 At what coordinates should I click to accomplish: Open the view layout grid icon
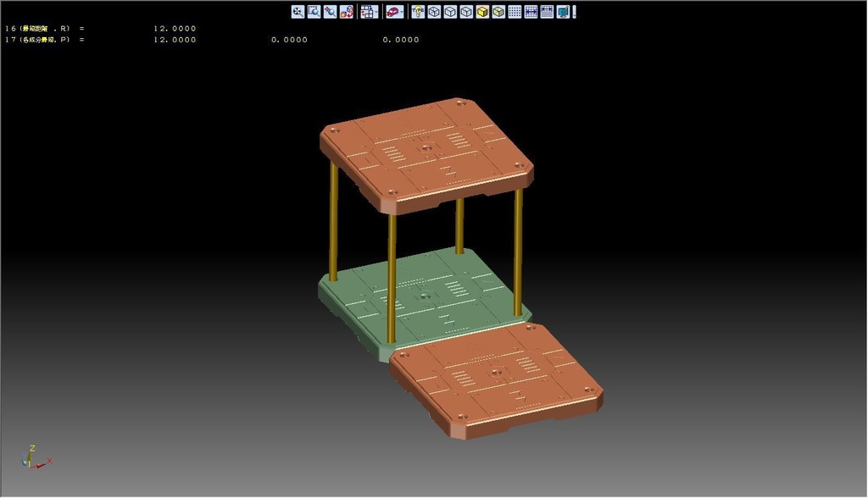click(367, 12)
